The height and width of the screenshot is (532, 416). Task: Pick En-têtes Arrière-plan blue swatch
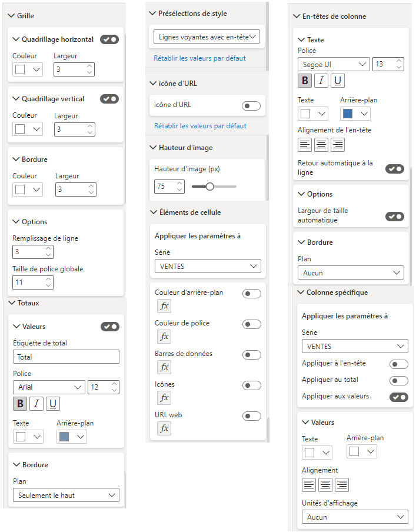(x=348, y=114)
